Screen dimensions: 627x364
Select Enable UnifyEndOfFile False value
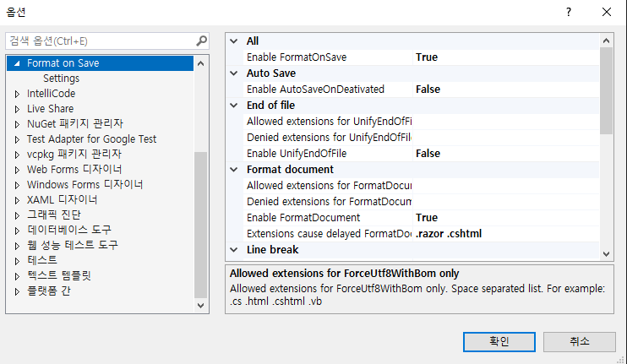(x=428, y=154)
